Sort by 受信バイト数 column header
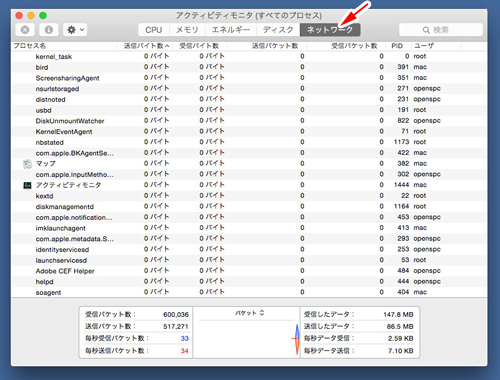The height and width of the screenshot is (380, 500). [199, 46]
